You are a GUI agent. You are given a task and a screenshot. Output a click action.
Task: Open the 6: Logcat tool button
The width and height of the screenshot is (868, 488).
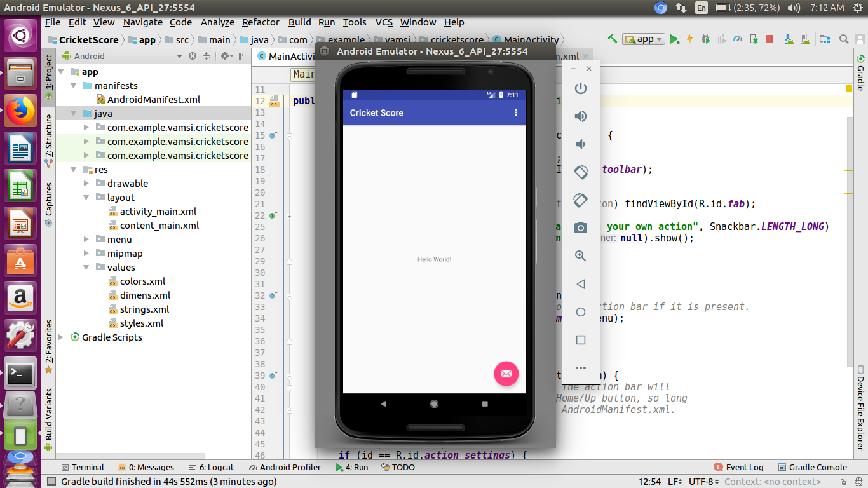(212, 467)
